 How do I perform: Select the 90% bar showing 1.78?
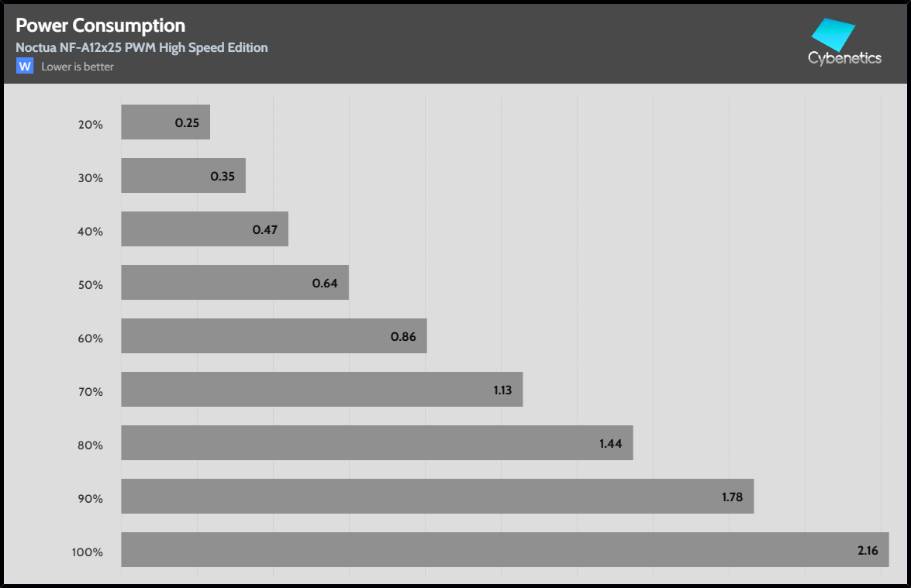click(x=437, y=497)
